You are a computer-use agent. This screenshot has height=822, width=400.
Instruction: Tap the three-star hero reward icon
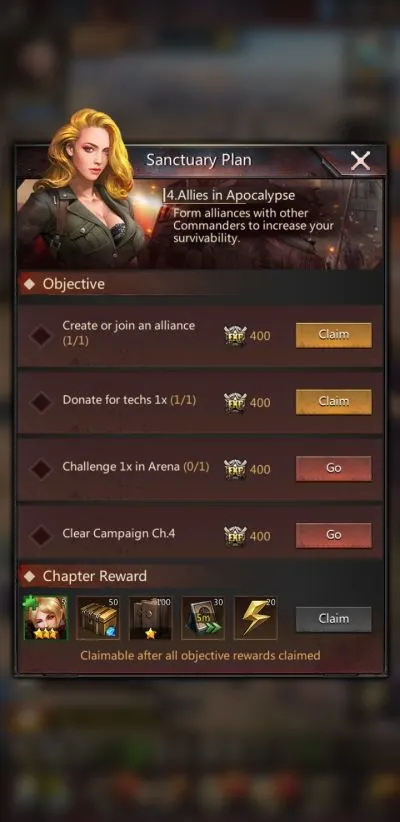click(x=46, y=618)
